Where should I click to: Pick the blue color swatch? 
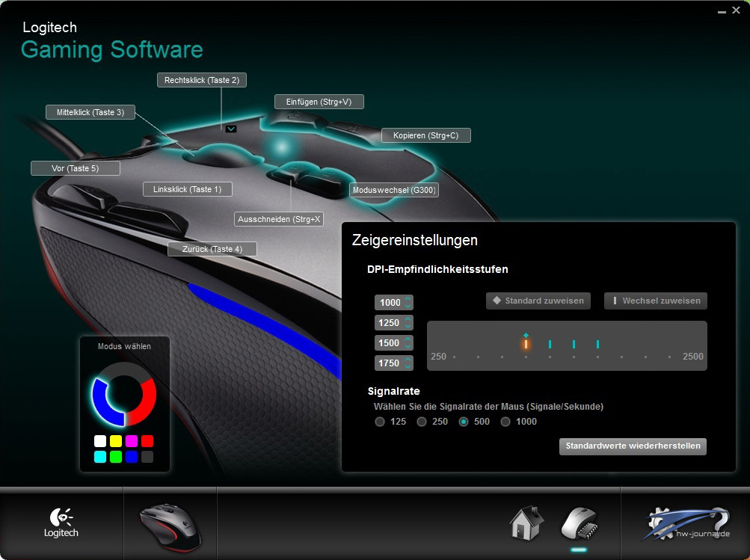(x=132, y=457)
